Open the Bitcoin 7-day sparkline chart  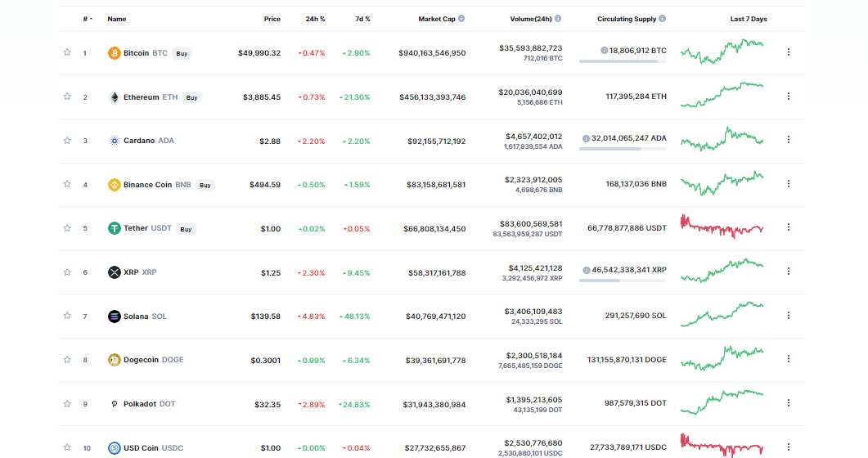(722, 52)
